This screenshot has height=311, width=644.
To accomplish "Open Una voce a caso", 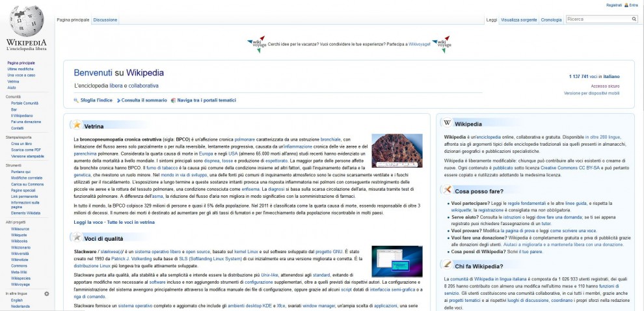I will 21,75.
